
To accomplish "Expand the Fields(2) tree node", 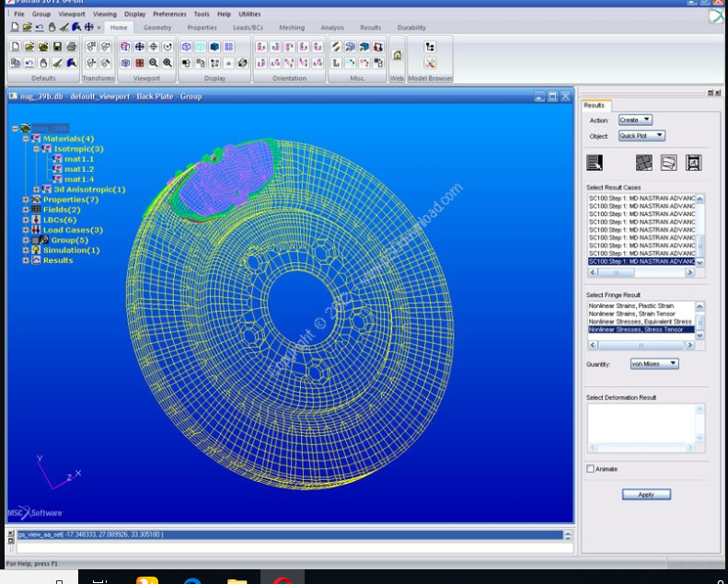I will click(26, 210).
